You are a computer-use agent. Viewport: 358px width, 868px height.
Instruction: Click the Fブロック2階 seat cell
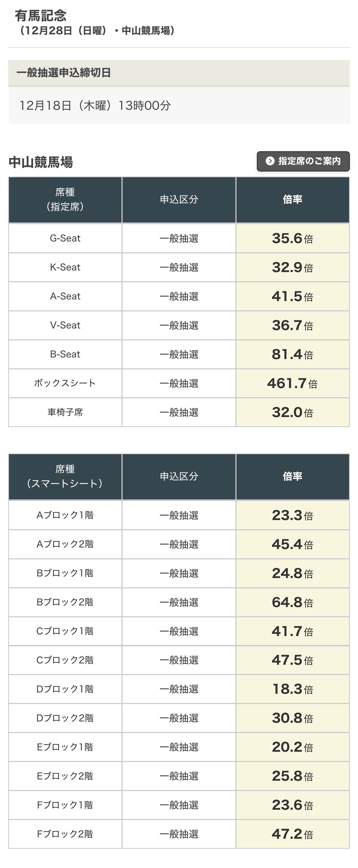tap(65, 834)
